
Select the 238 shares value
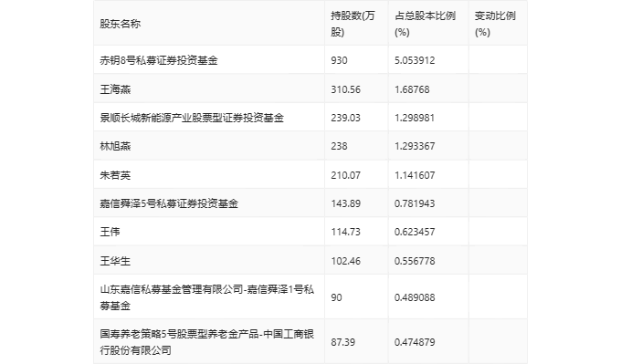[x=339, y=146]
